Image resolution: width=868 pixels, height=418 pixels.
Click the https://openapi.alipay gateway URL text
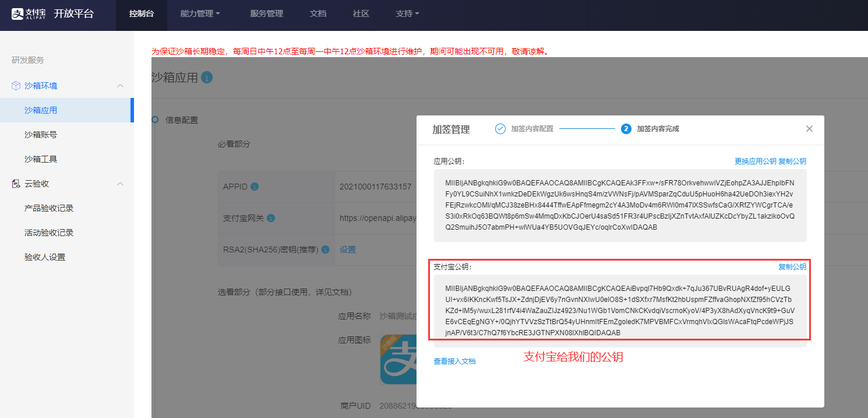[379, 218]
